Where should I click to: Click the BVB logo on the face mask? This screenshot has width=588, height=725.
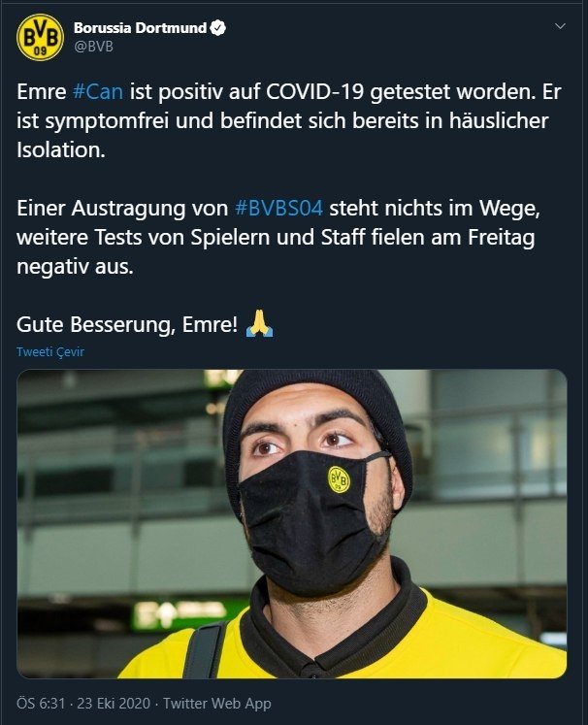pyautogui.click(x=339, y=479)
